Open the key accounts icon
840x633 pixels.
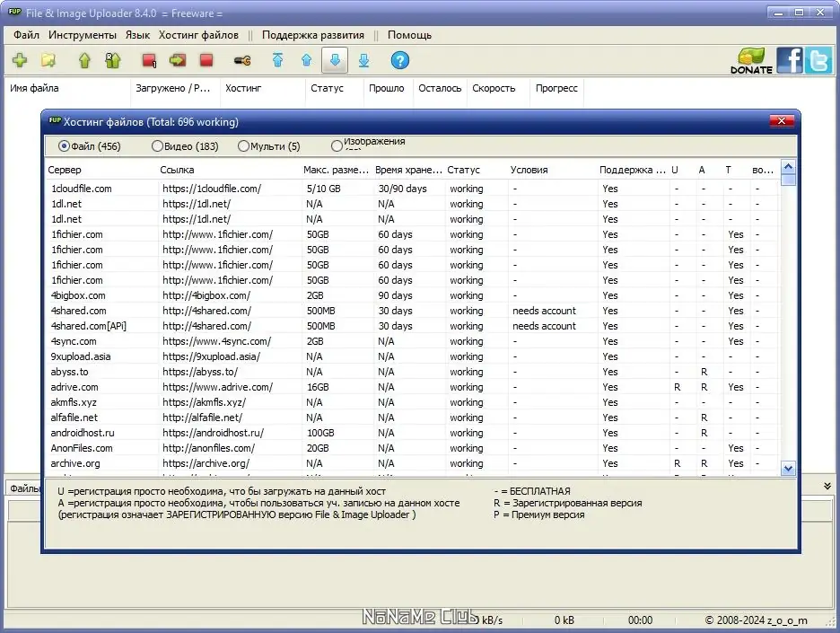click(242, 60)
